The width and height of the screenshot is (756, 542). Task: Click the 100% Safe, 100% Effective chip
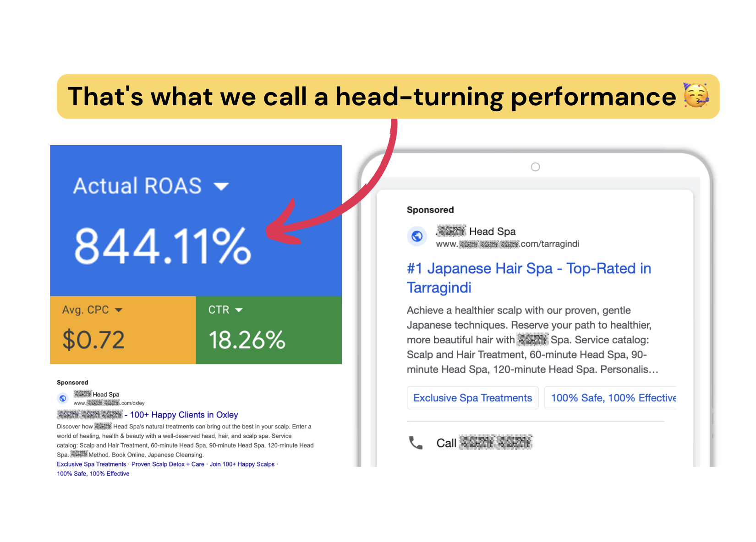[x=613, y=398]
